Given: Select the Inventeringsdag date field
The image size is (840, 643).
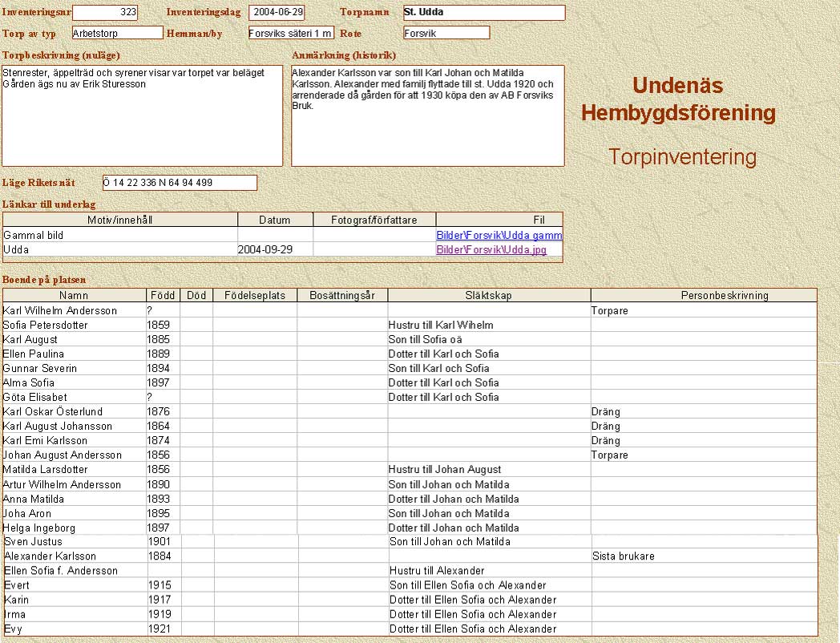Looking at the screenshot, I should click(x=277, y=13).
